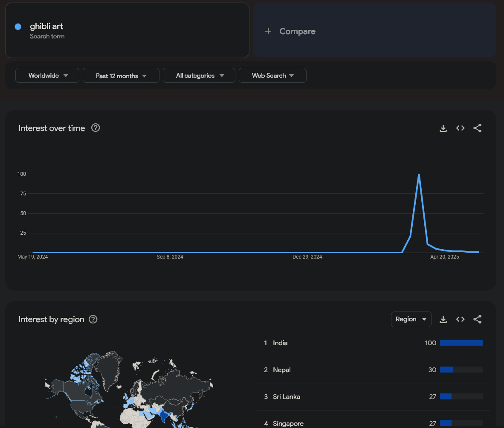Open the Worldwide location dropdown

(47, 76)
